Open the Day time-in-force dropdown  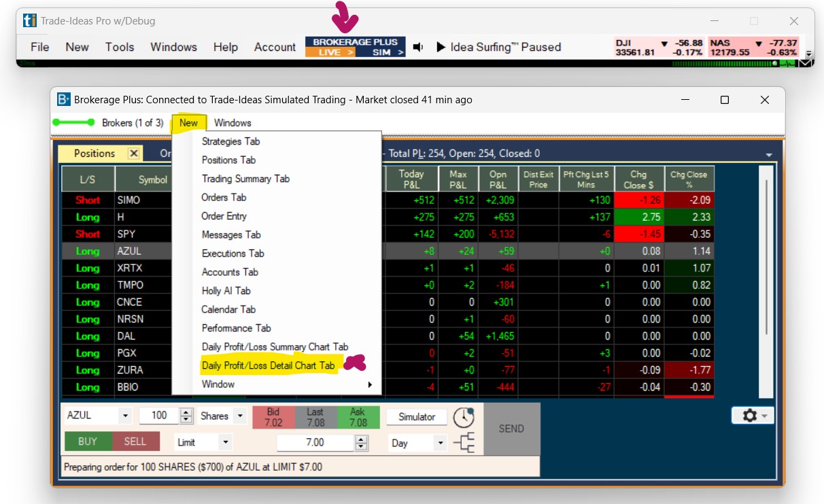click(x=441, y=443)
